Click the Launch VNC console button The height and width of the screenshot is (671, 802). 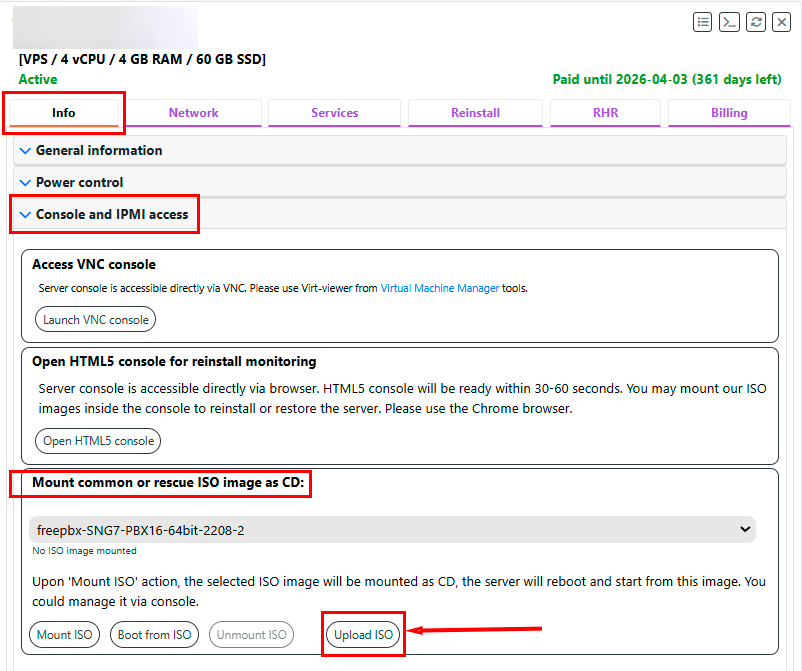point(96,320)
